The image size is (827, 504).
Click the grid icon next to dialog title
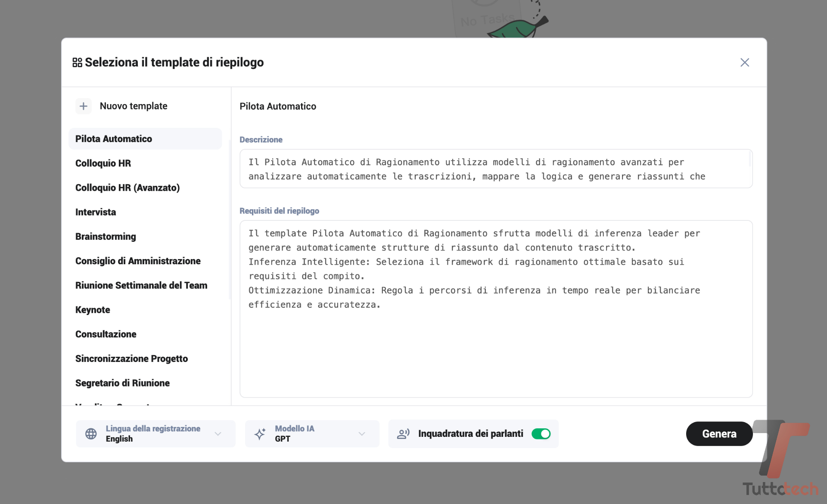point(77,62)
